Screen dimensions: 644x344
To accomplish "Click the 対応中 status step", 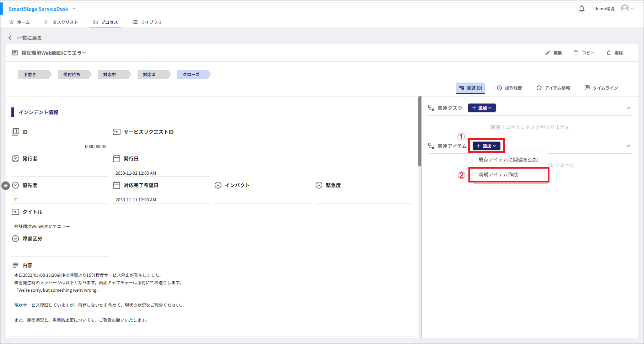I will (x=109, y=74).
